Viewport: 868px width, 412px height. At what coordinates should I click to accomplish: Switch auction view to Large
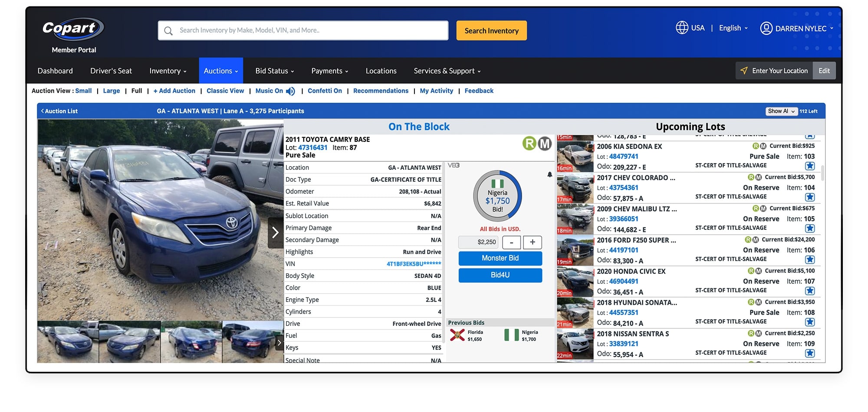click(111, 91)
